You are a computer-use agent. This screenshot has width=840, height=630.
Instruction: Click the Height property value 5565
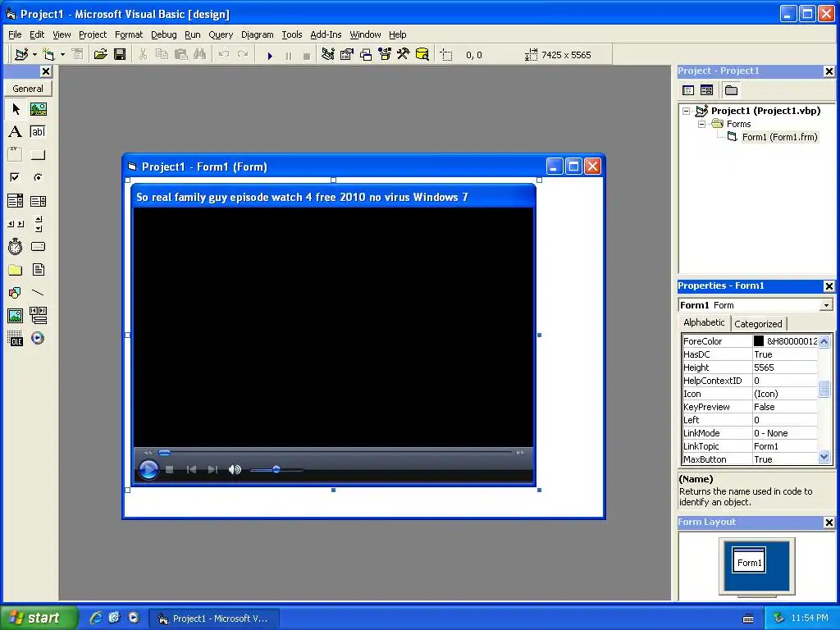click(x=785, y=367)
